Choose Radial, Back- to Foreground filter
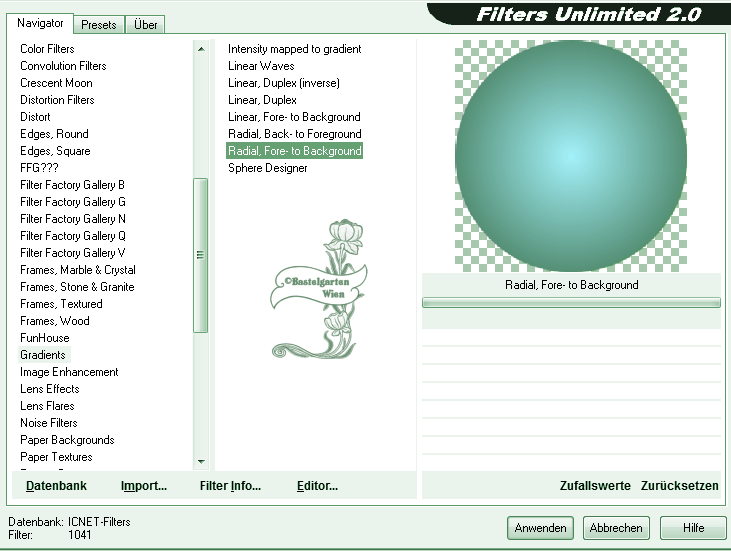The height and width of the screenshot is (551, 731). point(295,134)
